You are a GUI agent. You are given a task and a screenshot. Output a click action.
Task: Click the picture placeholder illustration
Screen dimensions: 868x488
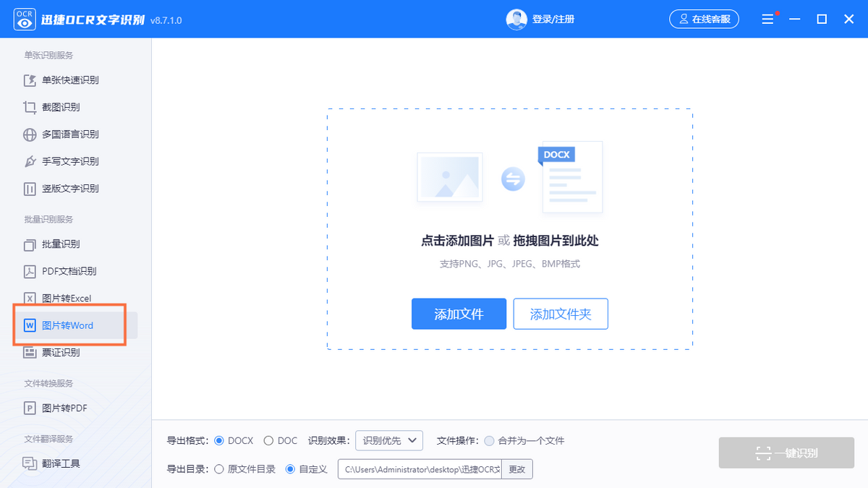[449, 177]
